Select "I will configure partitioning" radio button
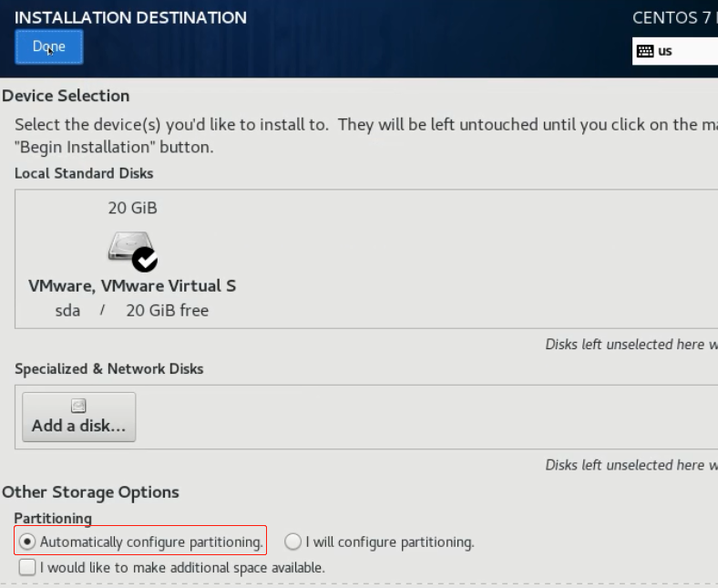Screen dimensions: 718x588 pos(292,542)
